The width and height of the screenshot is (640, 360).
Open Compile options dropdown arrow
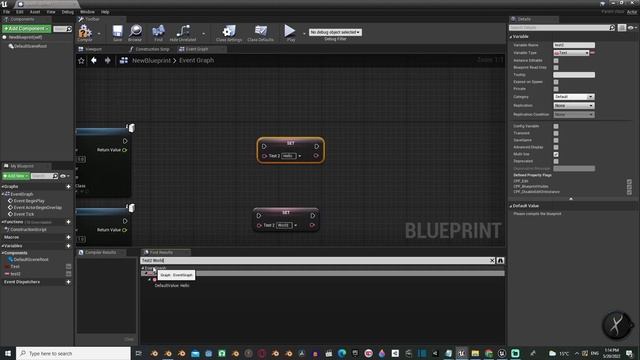coord(99,34)
